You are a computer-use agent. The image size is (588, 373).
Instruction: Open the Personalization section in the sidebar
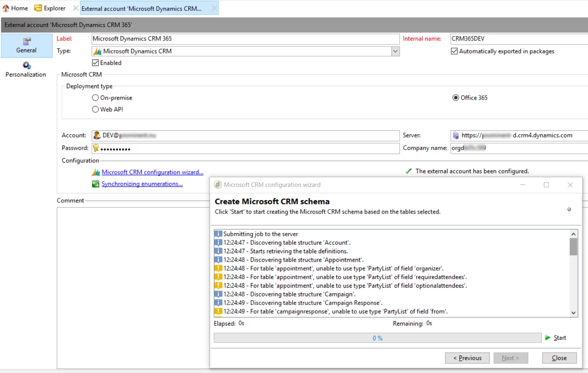coord(26,70)
